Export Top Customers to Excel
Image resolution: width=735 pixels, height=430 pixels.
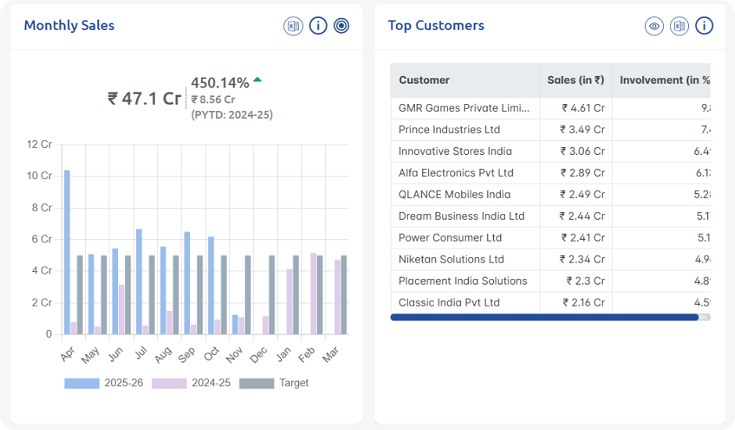tap(679, 26)
